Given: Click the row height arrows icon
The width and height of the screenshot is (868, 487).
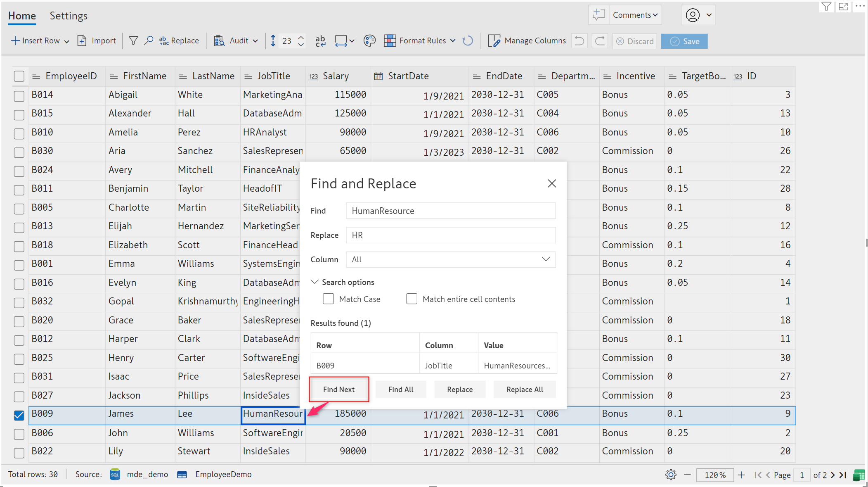Looking at the screenshot, I should coord(273,40).
